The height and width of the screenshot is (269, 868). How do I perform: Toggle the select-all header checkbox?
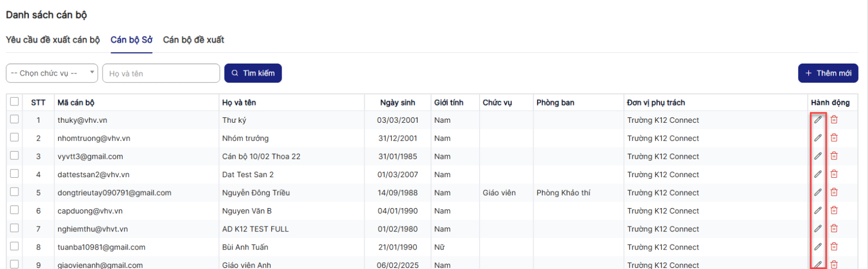[15, 102]
